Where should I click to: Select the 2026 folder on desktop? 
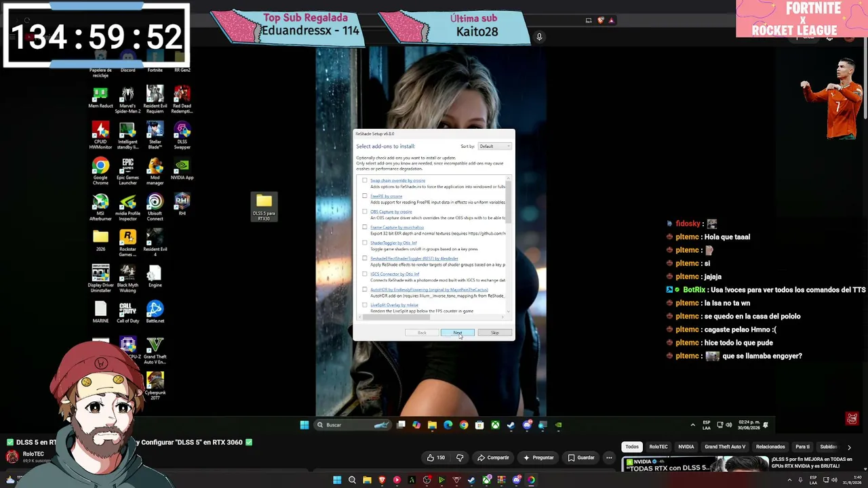pyautogui.click(x=100, y=240)
